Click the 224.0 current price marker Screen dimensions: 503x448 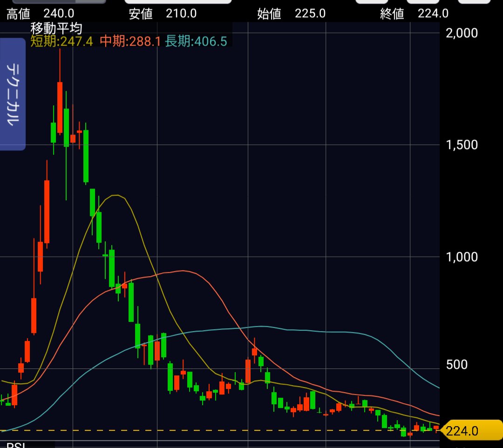471,431
